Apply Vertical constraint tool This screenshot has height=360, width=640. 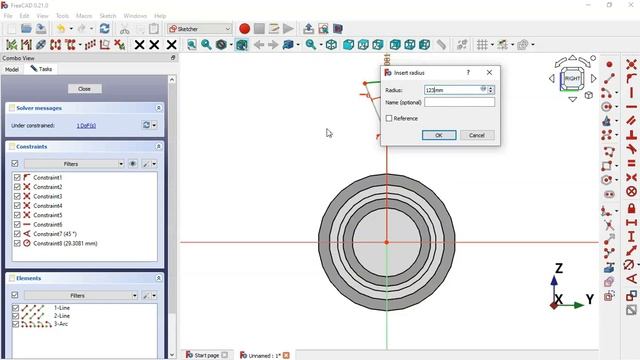631,93
